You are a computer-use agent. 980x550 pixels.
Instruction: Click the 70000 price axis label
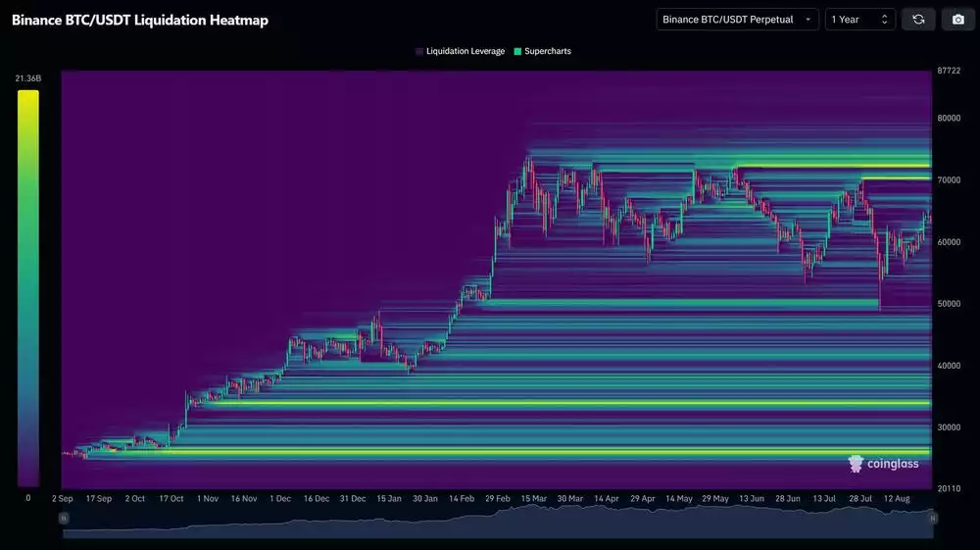click(949, 180)
